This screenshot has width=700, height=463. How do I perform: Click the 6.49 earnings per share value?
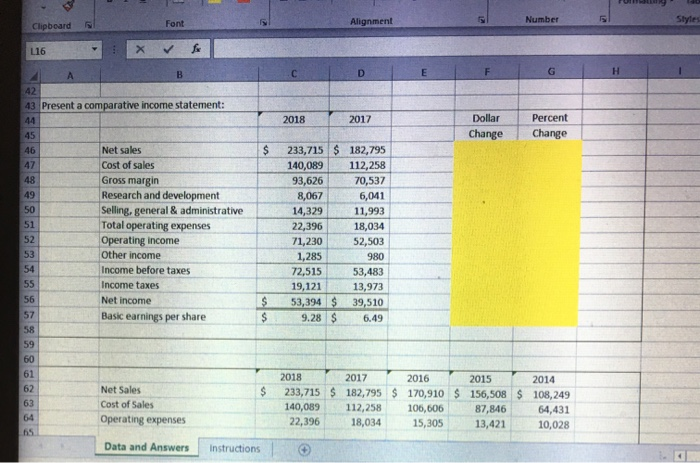click(x=373, y=318)
